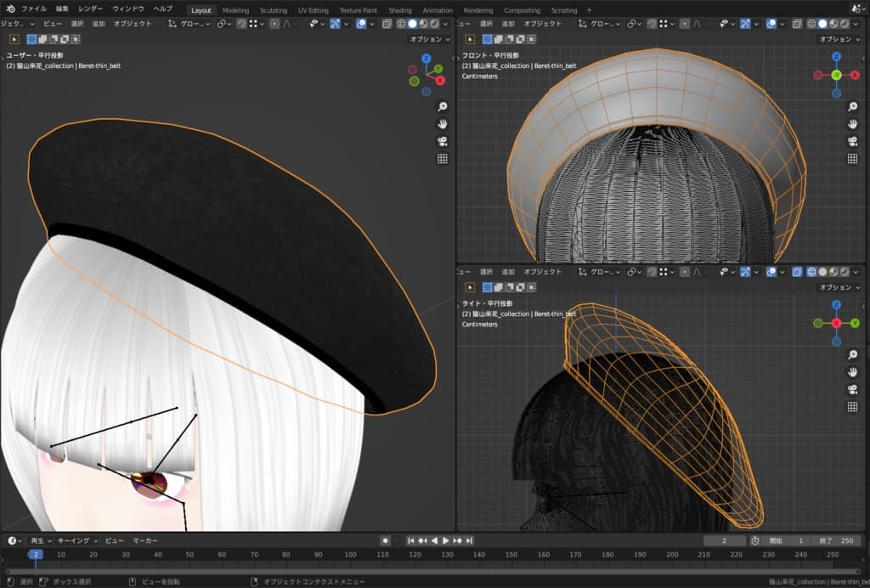The height and width of the screenshot is (588, 870).
Task: Click the end frame 終了 field showing 250
Action: [836, 540]
